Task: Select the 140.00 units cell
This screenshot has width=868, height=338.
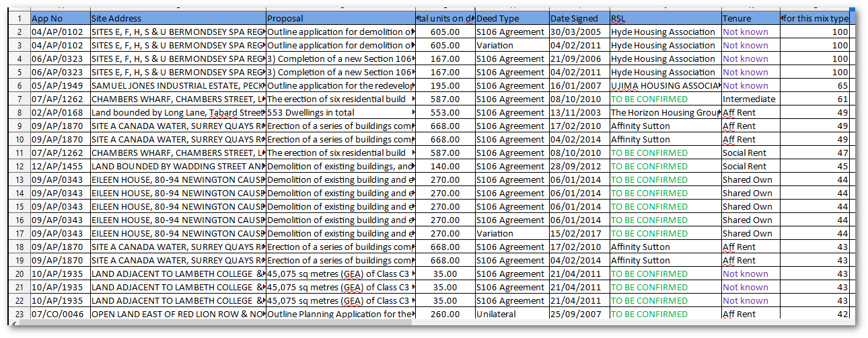Action: (x=445, y=167)
